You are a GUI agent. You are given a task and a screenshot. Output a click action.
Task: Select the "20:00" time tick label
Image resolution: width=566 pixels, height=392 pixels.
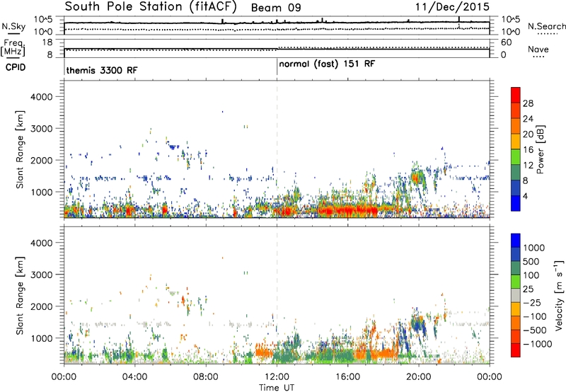[x=418, y=377]
